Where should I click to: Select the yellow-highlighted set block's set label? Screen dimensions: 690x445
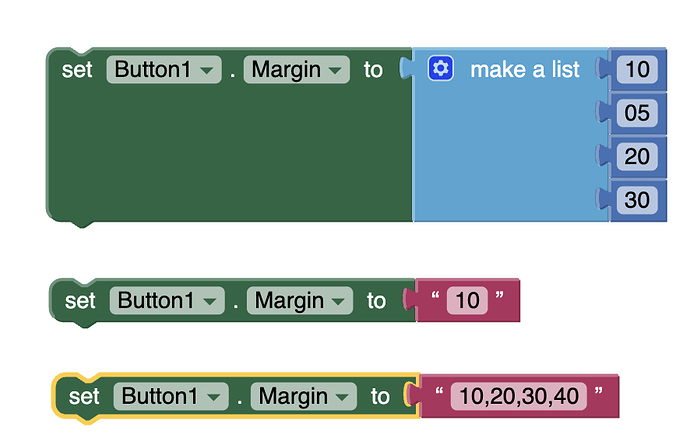84,397
